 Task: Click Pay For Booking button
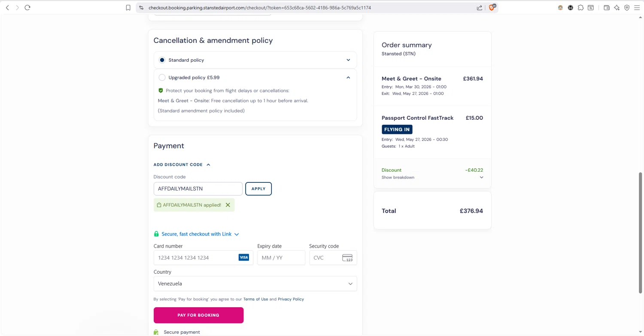pyautogui.click(x=198, y=315)
